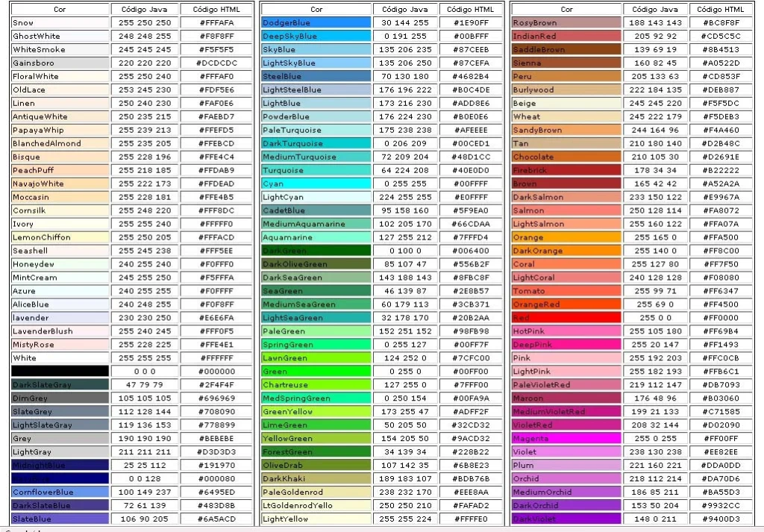Click Código HTML header in the first table
This screenshot has height=532, width=764.
coord(216,10)
